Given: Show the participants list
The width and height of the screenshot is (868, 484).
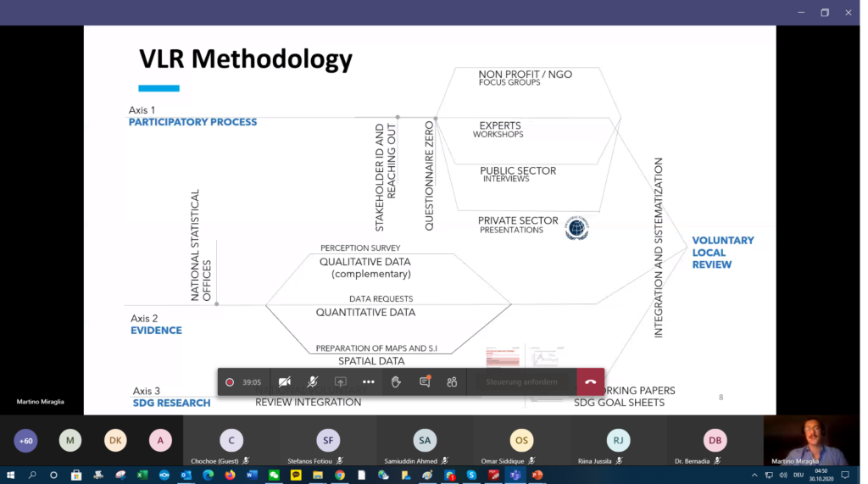Looking at the screenshot, I should [x=452, y=382].
